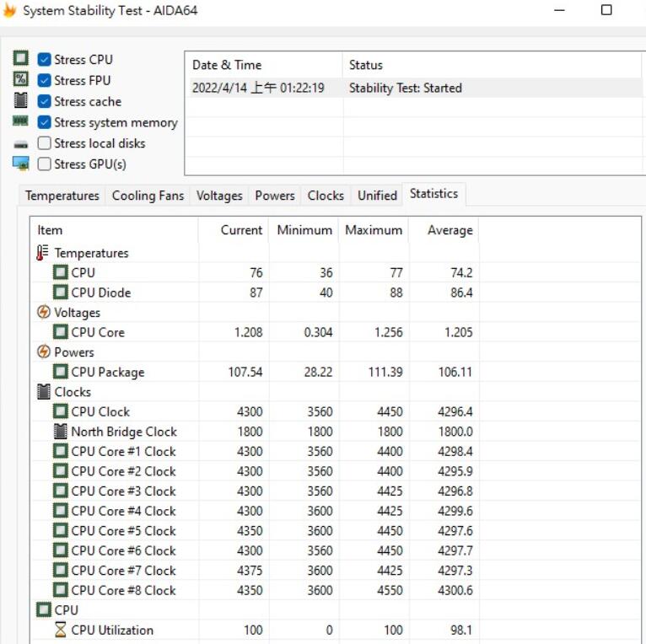The width and height of the screenshot is (646, 644).
Task: Select the 2022/4/14 timestamp log cell
Action: (x=258, y=89)
